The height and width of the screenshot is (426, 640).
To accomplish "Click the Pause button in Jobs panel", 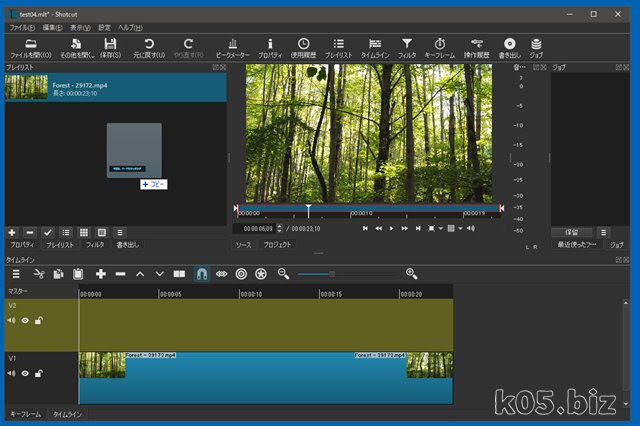I will tap(571, 233).
